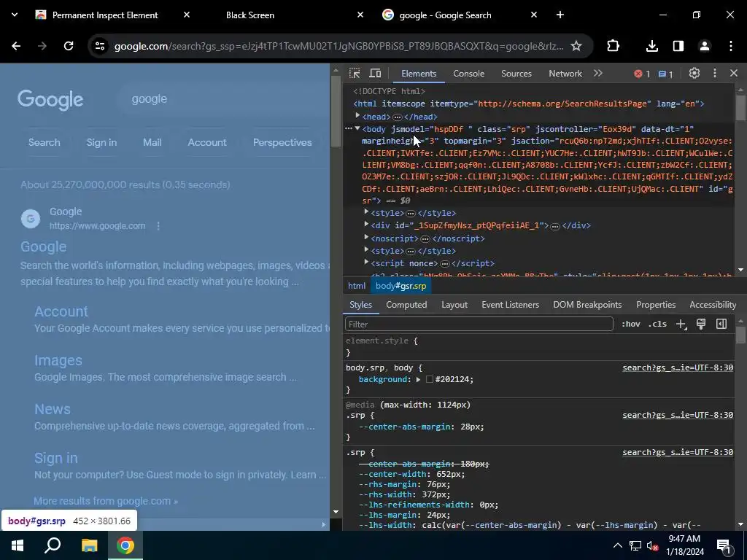Toggle the :hov element state panel
This screenshot has height=560, width=747.
click(x=630, y=324)
